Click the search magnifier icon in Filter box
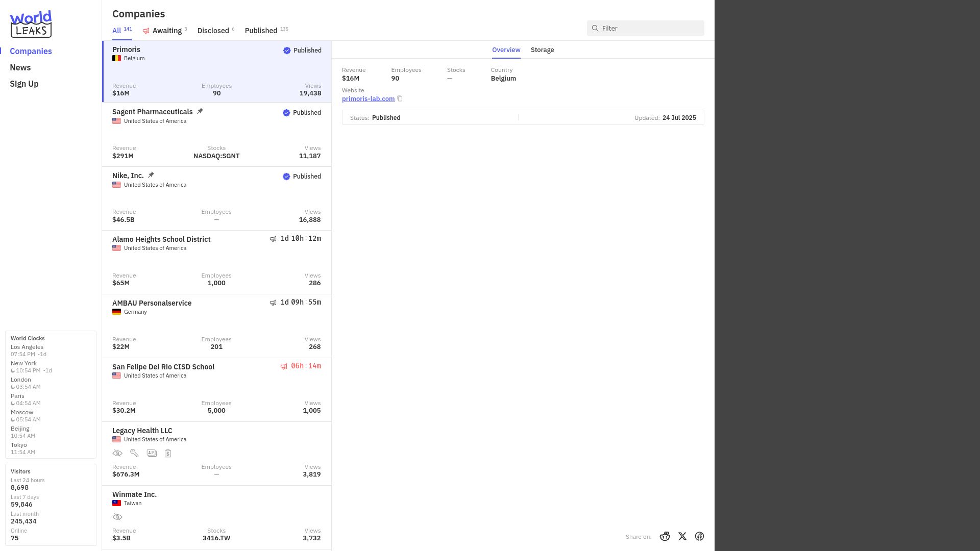The width and height of the screenshot is (980, 551). click(595, 28)
